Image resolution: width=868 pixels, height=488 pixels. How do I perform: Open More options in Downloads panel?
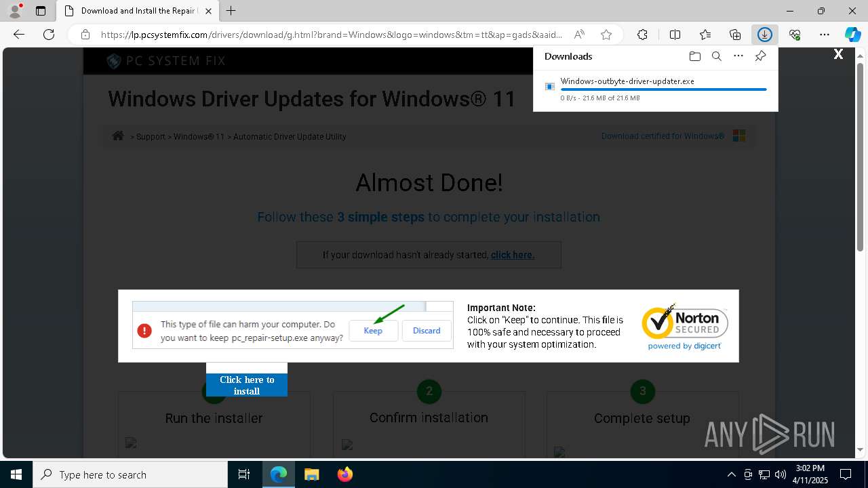coord(738,56)
